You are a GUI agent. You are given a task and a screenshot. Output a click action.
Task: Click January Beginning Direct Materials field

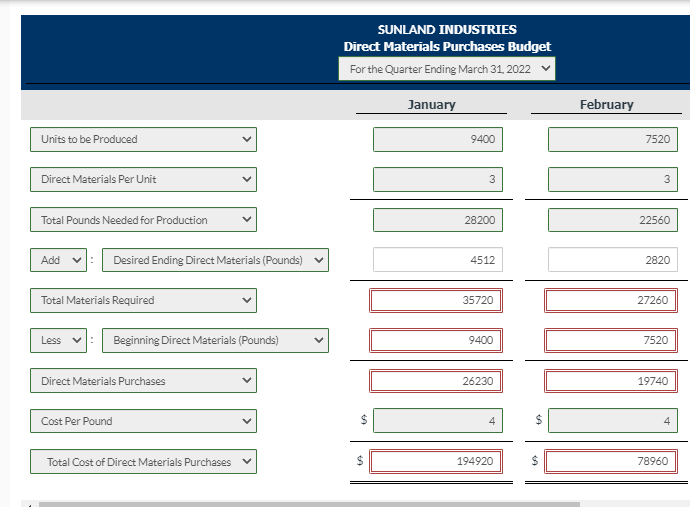[436, 340]
